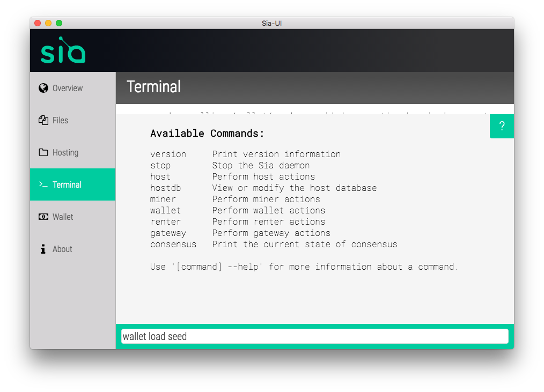The image size is (544, 392).
Task: Click the 'Available Commands:' heading
Action: 207,134
